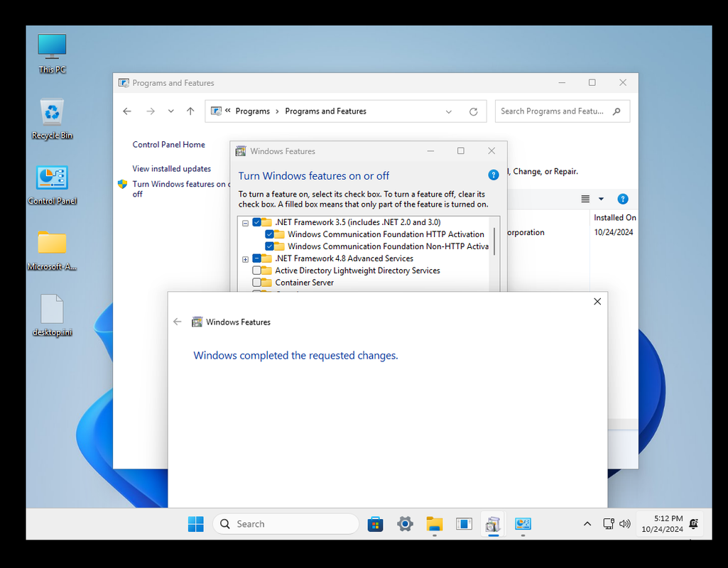
Task: Click Turn Windows features on or off link
Action: pos(181,189)
